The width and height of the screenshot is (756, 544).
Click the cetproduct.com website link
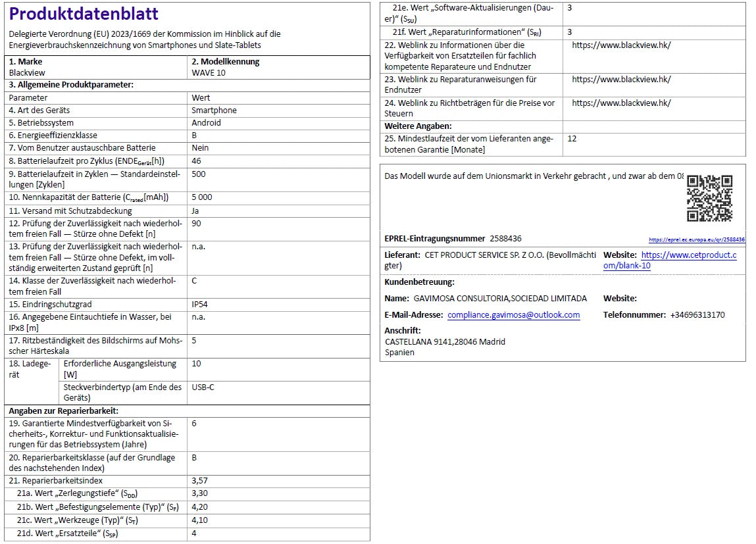coord(670,260)
